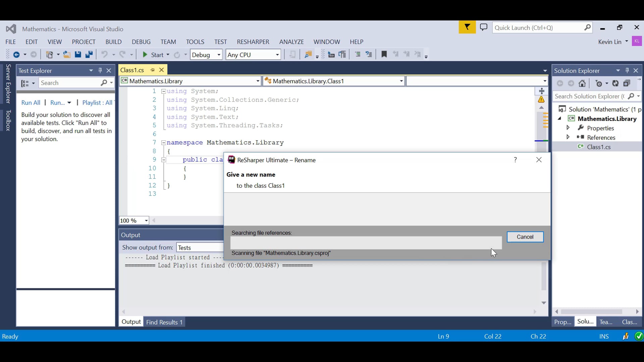Image resolution: width=644 pixels, height=362 pixels.
Task: Click Solution Explorer Home icon
Action: click(x=582, y=83)
